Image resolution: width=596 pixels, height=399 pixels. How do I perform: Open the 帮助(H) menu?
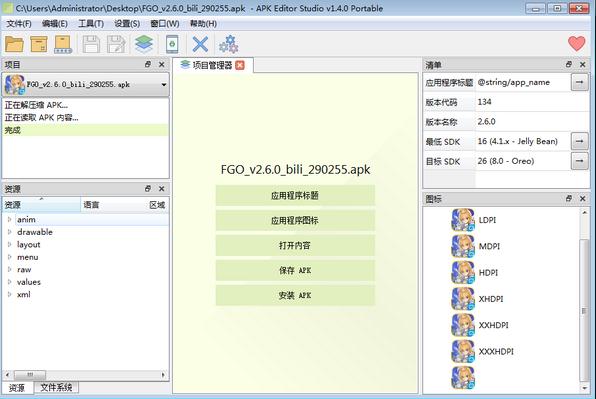coord(203,24)
